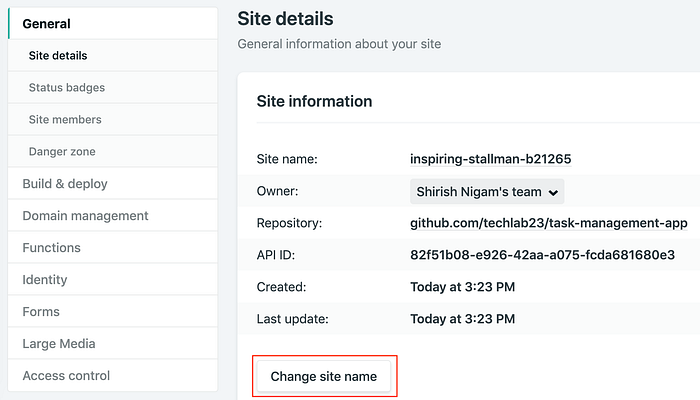Open Large Media settings

coord(59,343)
